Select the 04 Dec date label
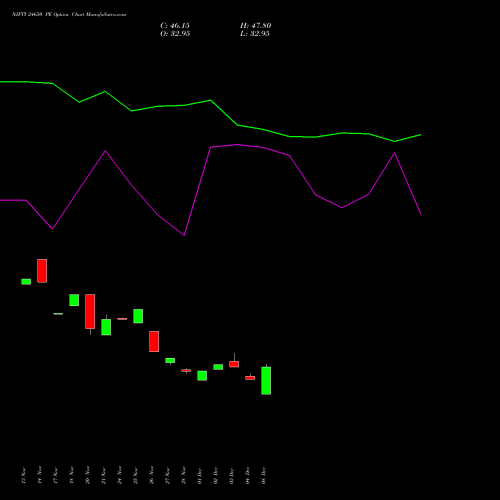Viewport: 500px width, 500px height. (248, 475)
